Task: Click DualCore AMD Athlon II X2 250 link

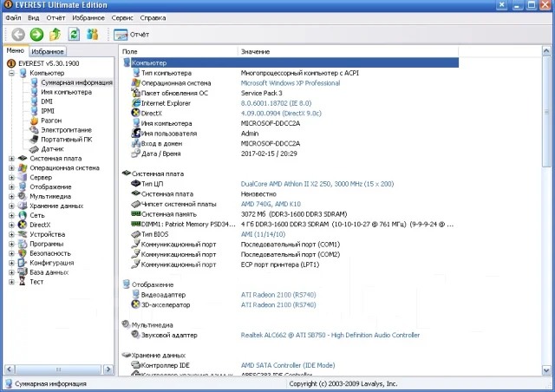Action: (317, 184)
